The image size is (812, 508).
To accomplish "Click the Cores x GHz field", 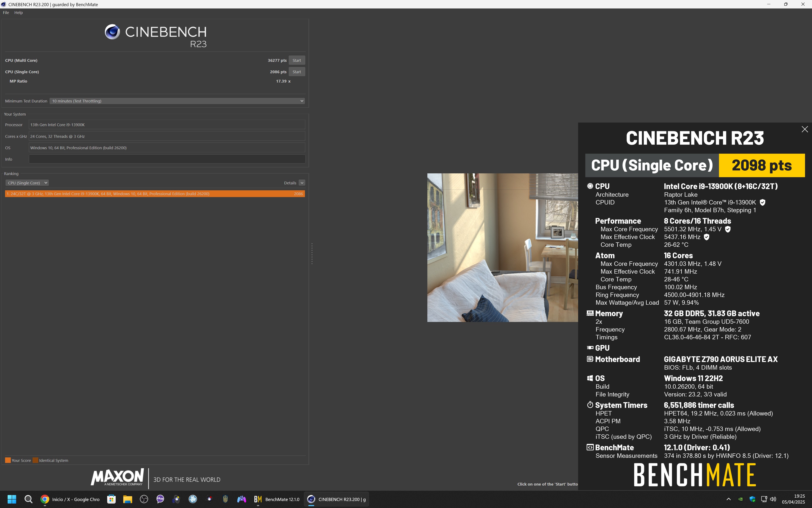I will point(167,136).
